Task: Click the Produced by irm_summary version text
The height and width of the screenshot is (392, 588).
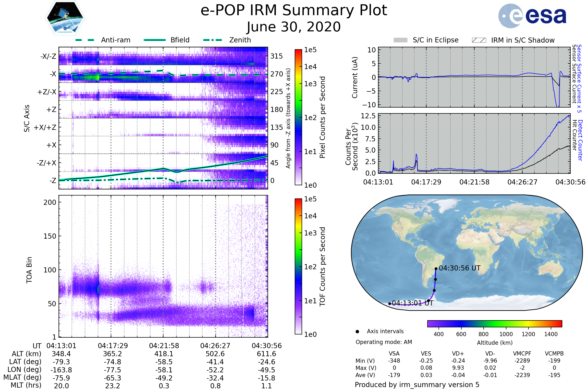Action: pos(417,385)
